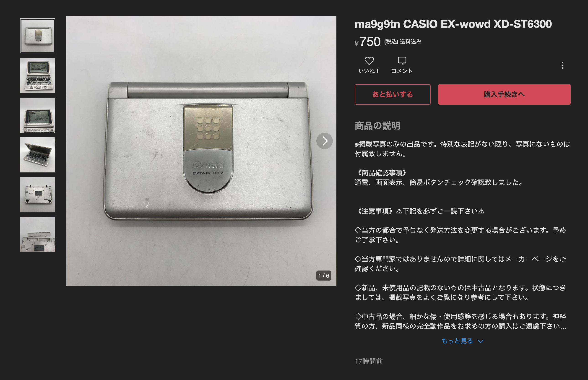The height and width of the screenshot is (380, 588).
Task: Select fourth thumbnail with angled side view
Action: coord(37,155)
